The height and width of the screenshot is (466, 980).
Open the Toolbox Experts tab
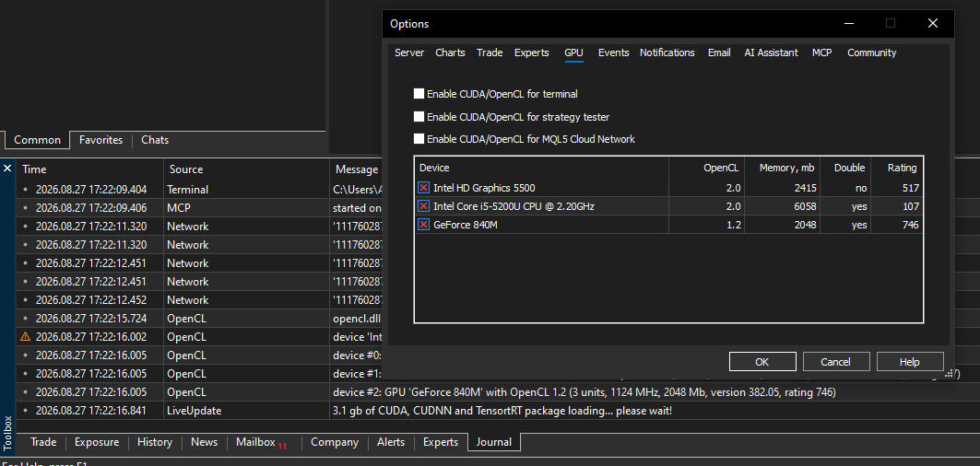click(x=441, y=442)
